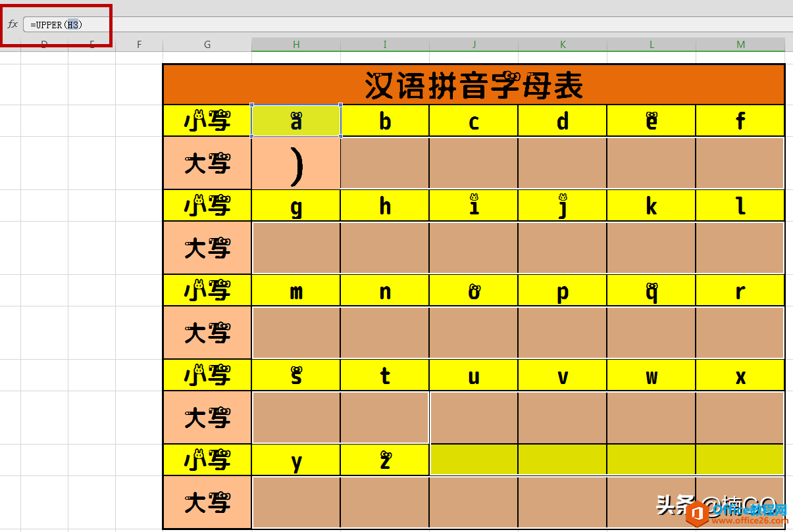Select the cell containing letter z
The width and height of the screenshot is (793, 532).
385,460
